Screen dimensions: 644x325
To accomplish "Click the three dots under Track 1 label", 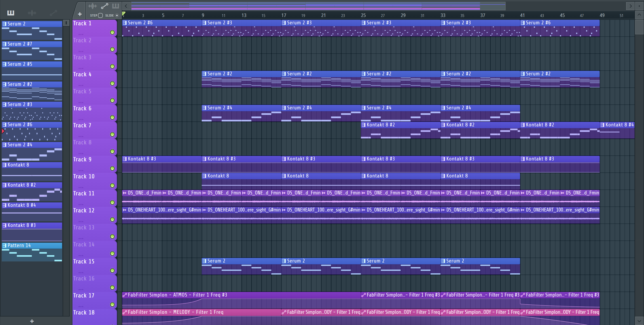I will (x=81, y=34).
